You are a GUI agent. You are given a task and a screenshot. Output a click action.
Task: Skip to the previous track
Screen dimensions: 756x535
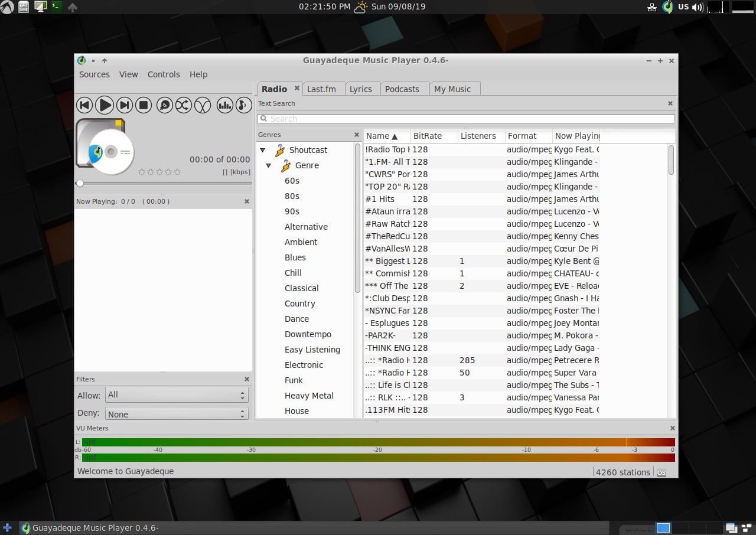pos(84,105)
